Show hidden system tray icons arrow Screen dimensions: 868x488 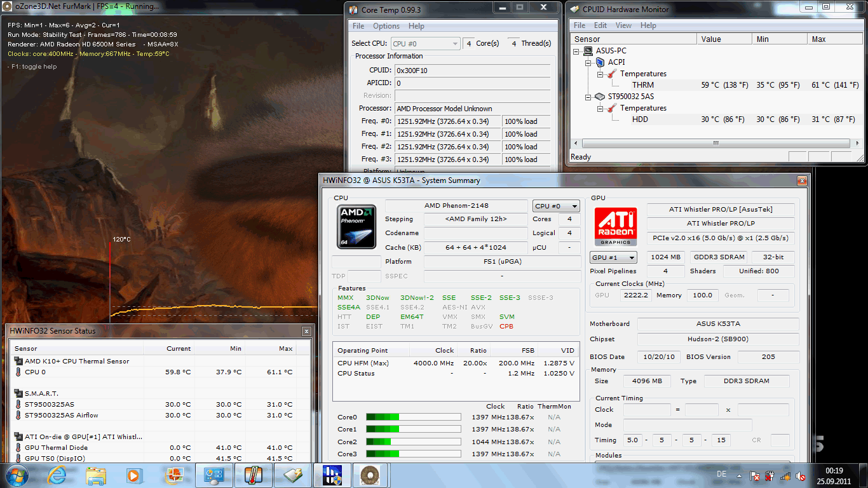[740, 475]
